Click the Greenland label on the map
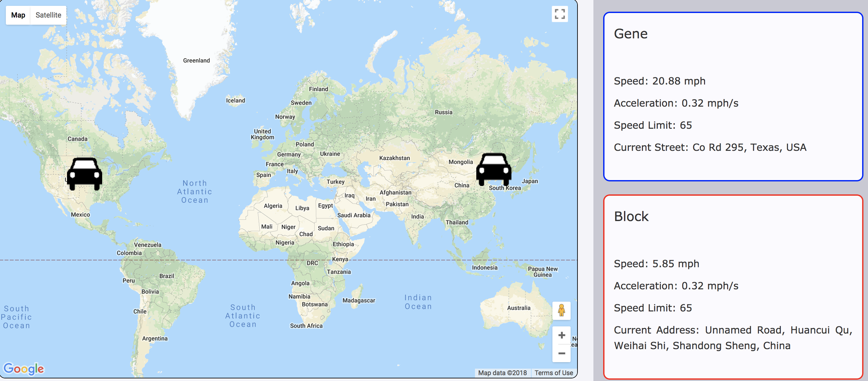868x381 pixels. pyautogui.click(x=197, y=60)
